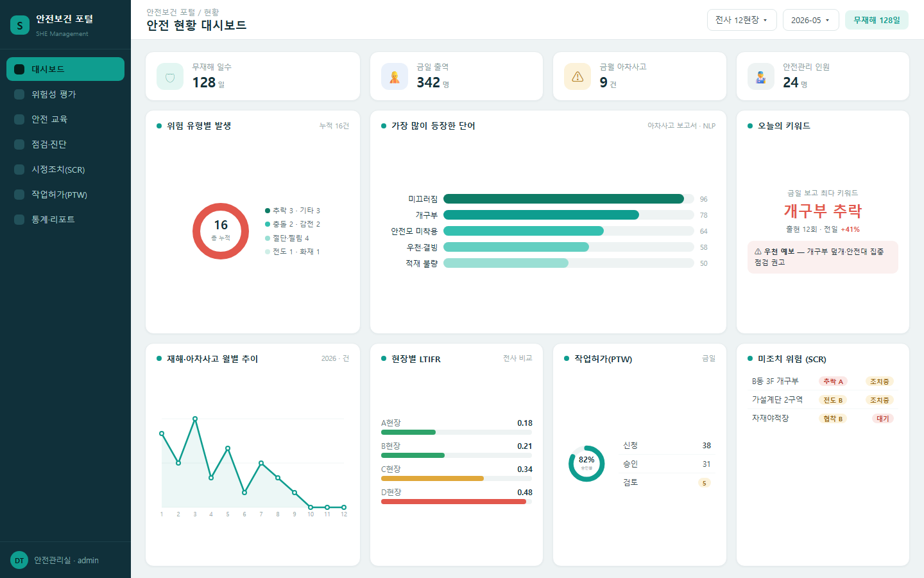Click the square icon beside 위험성 평가
Image resolution: width=924 pixels, height=578 pixels.
[19, 94]
